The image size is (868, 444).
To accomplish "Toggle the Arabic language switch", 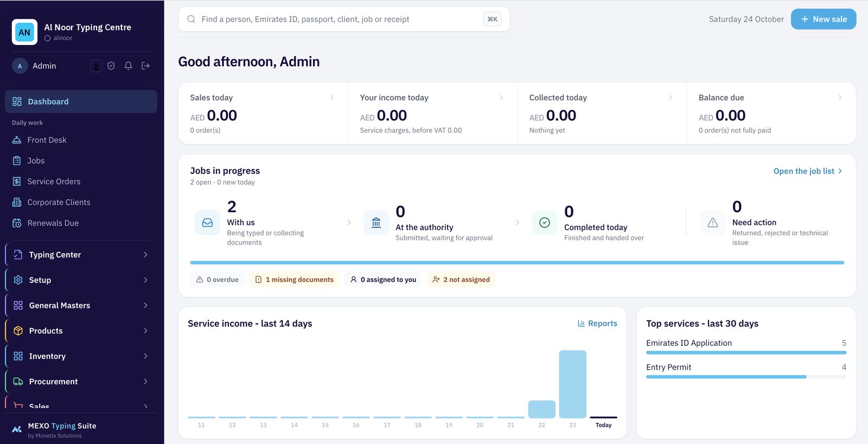I will 96,66.
